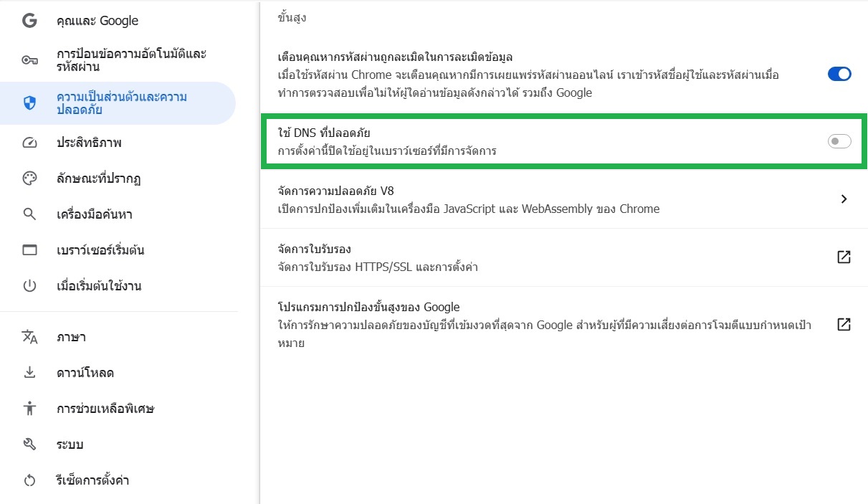Click the key icon for autofill and passwords
Image resolution: width=868 pixels, height=504 pixels.
tap(29, 60)
